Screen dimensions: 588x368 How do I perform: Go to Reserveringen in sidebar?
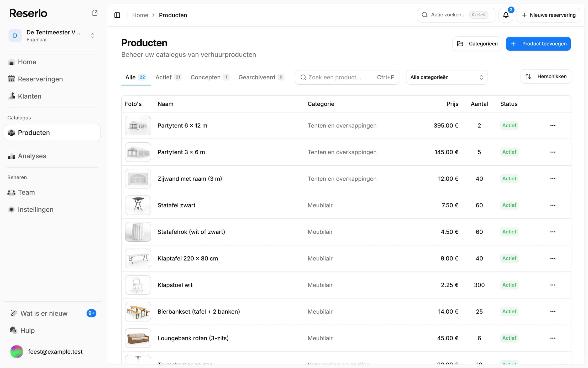52,79
